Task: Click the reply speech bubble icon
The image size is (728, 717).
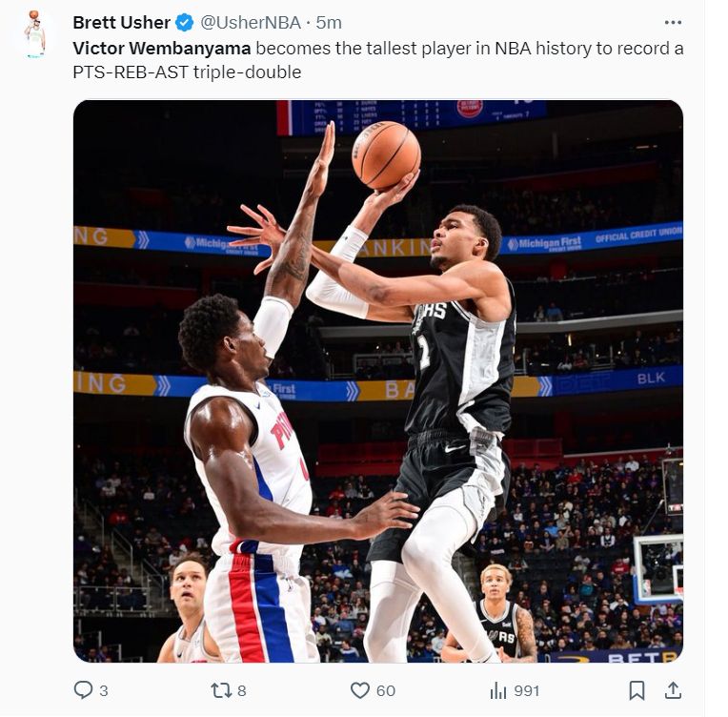Action: tap(84, 690)
